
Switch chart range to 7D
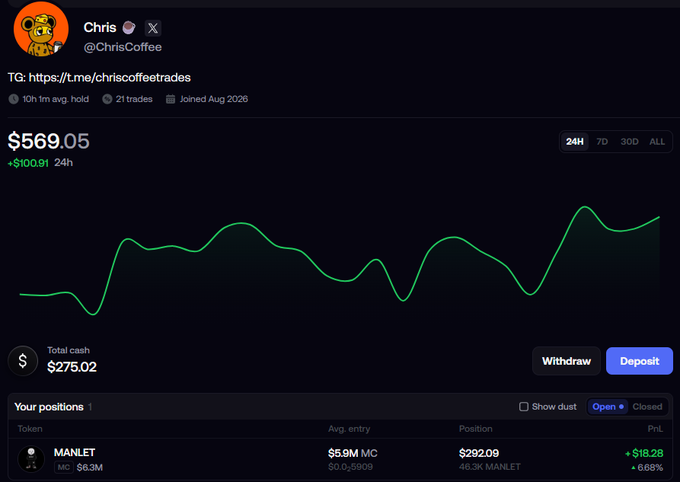click(602, 141)
